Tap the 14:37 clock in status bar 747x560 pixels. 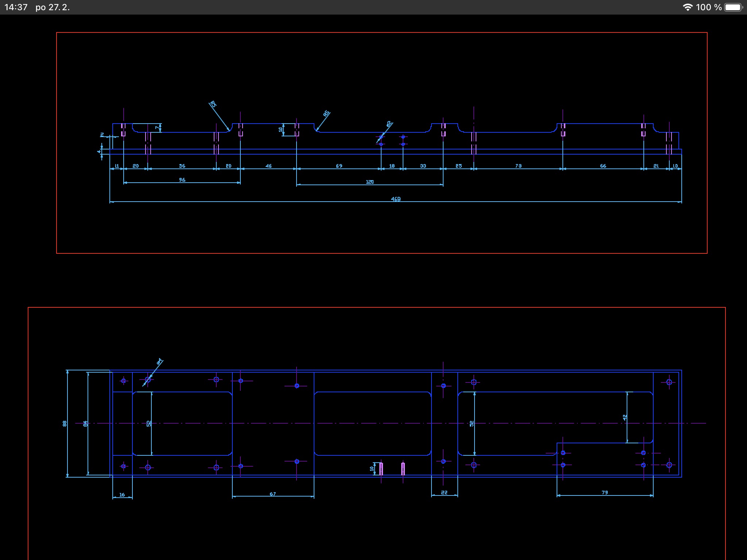[x=16, y=7]
